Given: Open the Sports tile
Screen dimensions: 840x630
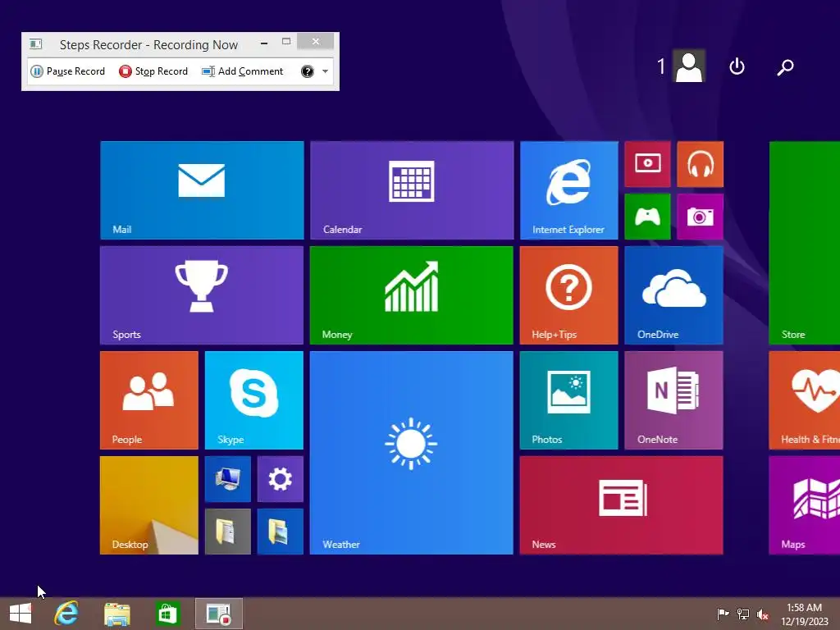Looking at the screenshot, I should (x=202, y=295).
